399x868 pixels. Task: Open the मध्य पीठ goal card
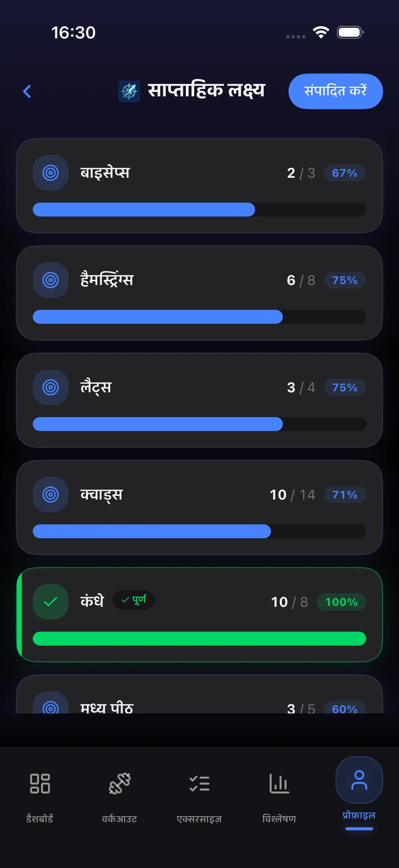point(199,701)
